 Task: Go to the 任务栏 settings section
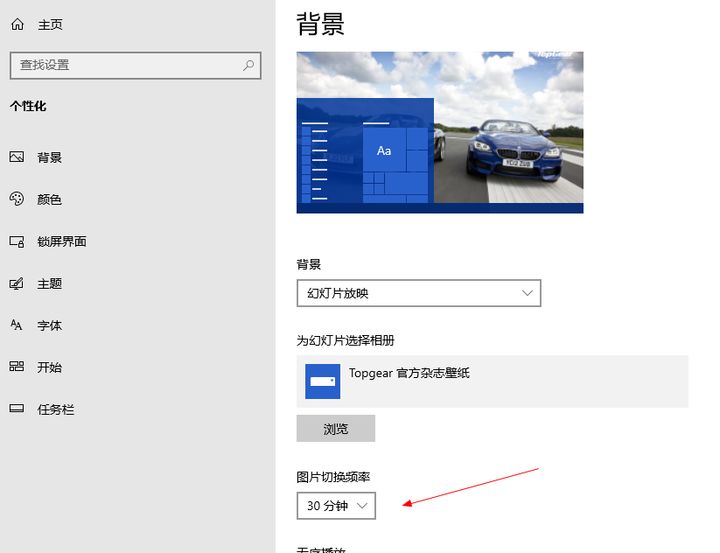pos(55,409)
